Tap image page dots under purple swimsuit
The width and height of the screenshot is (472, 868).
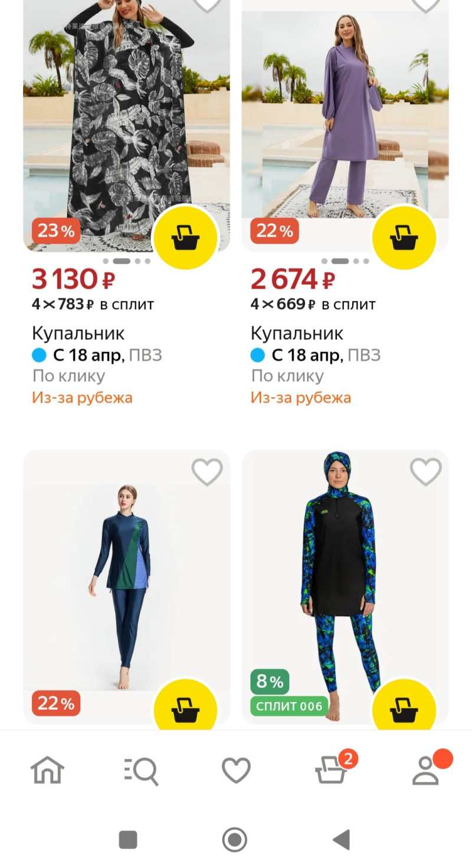pyautogui.click(x=345, y=261)
